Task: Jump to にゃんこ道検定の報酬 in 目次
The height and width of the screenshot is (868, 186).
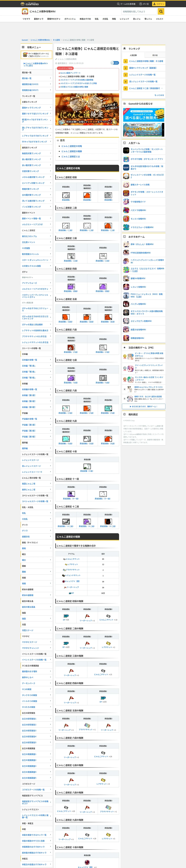Action: point(72,151)
